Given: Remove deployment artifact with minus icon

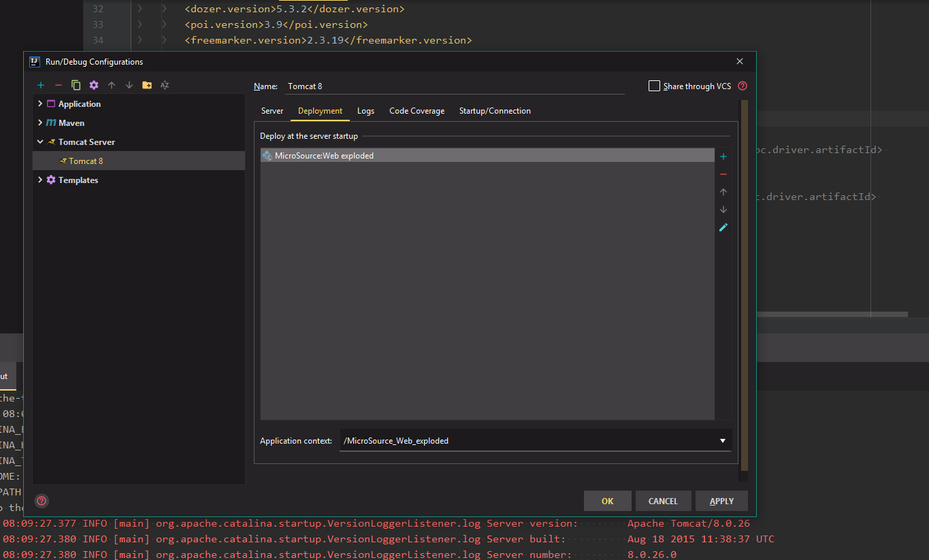Looking at the screenshot, I should click(723, 174).
